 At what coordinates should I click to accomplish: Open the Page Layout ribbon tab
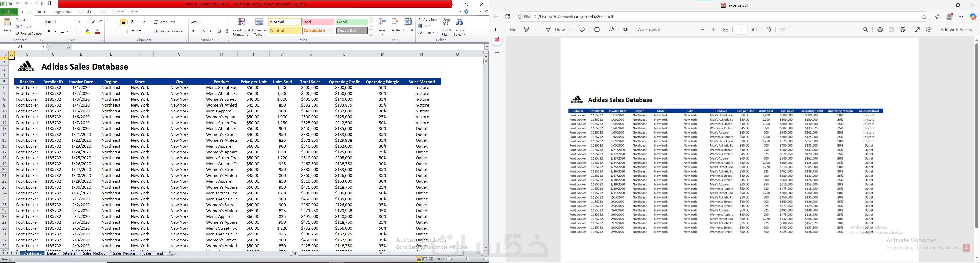[x=62, y=12]
